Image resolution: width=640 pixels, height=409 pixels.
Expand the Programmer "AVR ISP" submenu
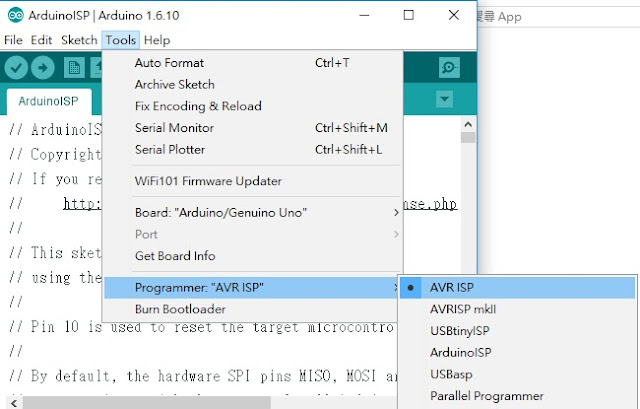253,288
